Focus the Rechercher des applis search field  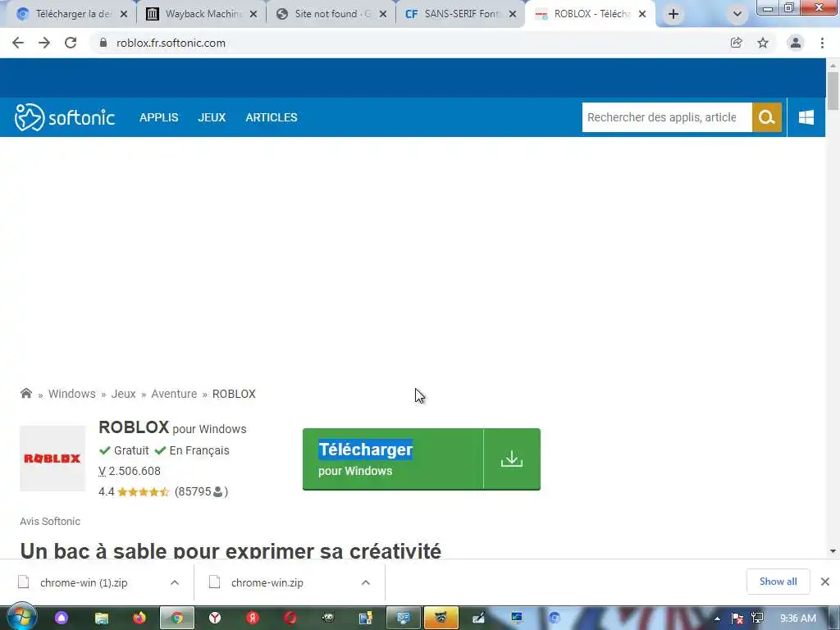point(667,117)
